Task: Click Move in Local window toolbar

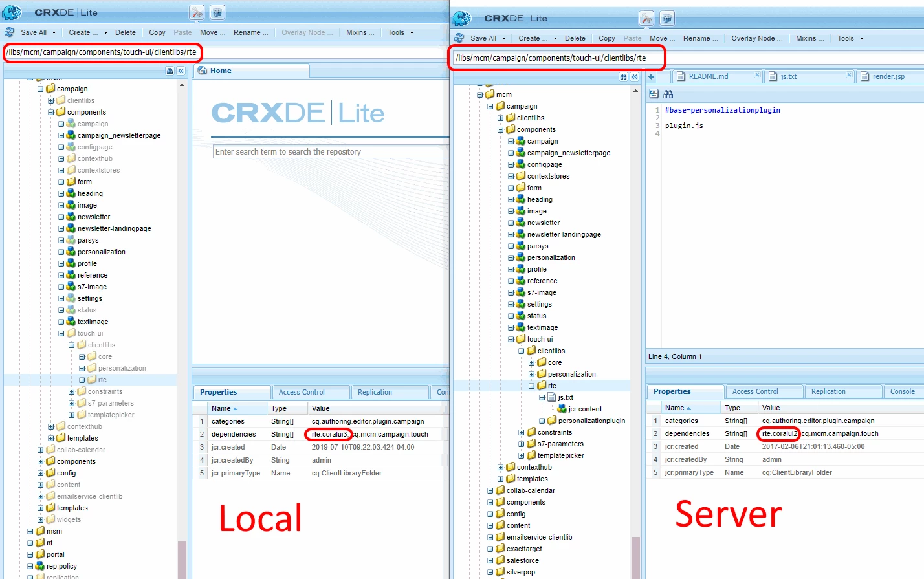Action: click(212, 32)
